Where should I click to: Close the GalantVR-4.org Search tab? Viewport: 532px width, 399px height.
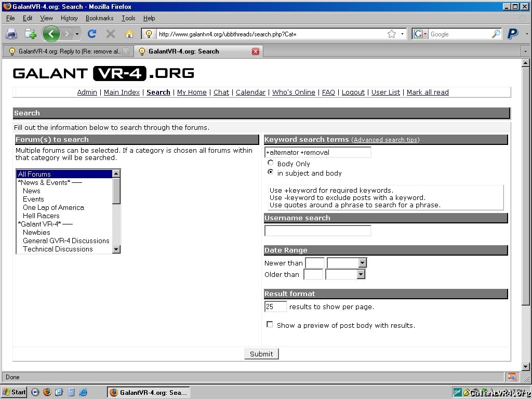point(255,51)
